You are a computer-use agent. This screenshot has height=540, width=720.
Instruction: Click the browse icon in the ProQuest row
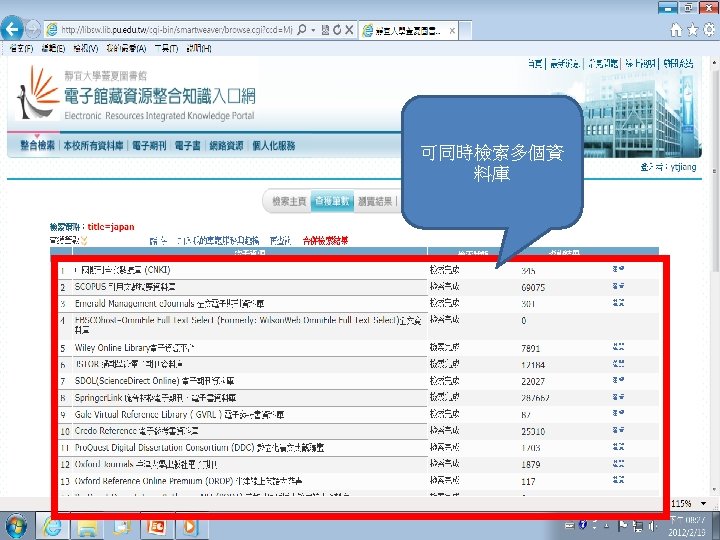(618, 446)
